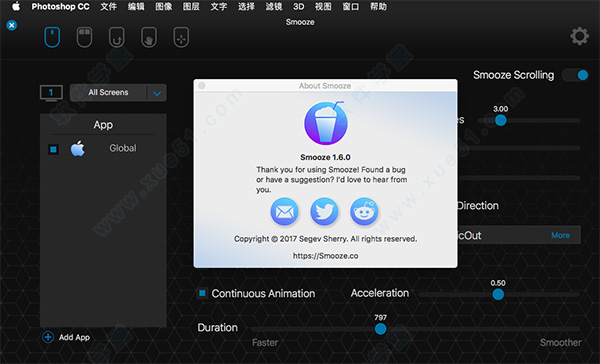This screenshot has height=364, width=600.
Task: Click the blue X close icon
Action: tap(12, 25)
